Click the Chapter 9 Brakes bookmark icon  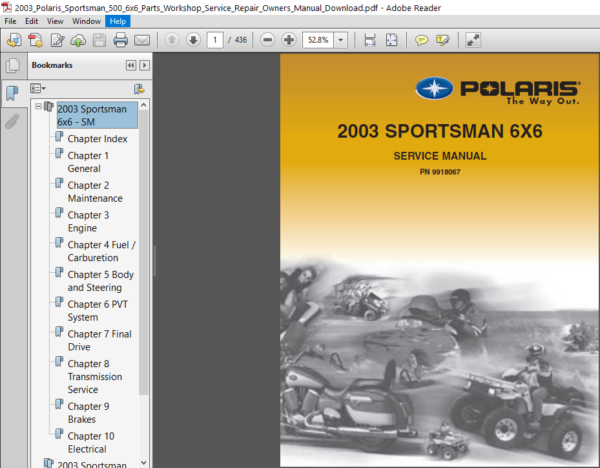pos(59,404)
